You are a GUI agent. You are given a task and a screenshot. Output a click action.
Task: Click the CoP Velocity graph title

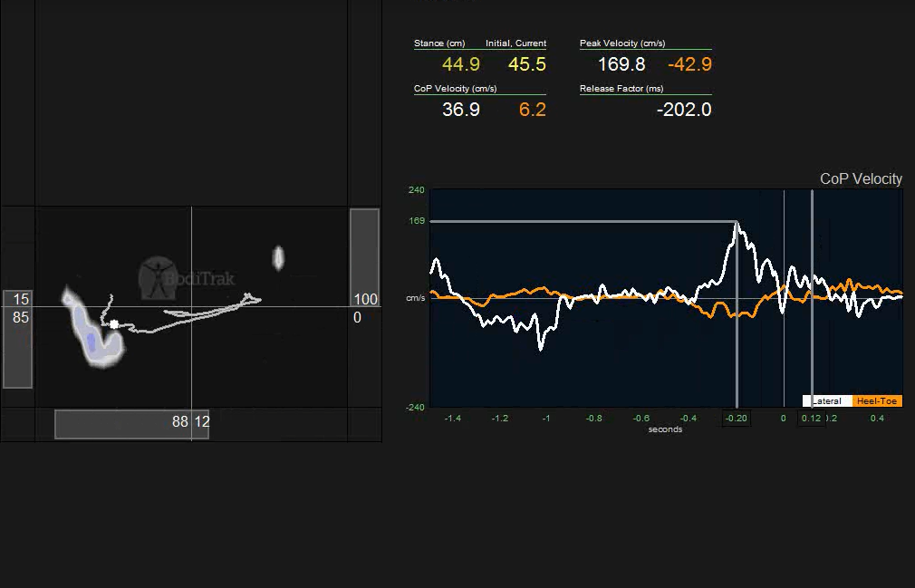(861, 179)
